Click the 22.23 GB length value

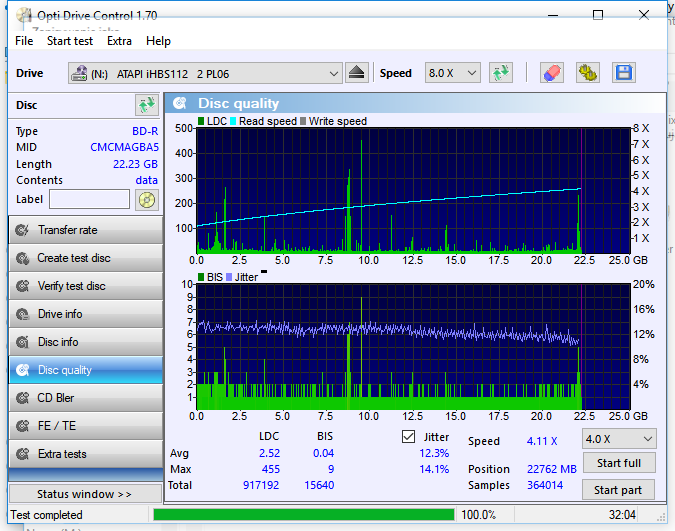tap(135, 164)
